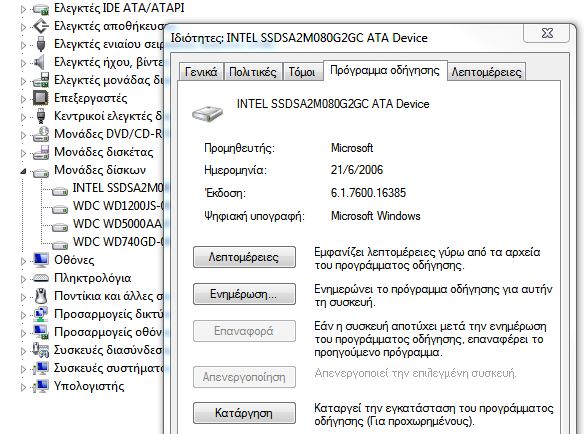
Task: Expand the Μονάδες DVD/CD-ROM node
Action: [x=23, y=134]
